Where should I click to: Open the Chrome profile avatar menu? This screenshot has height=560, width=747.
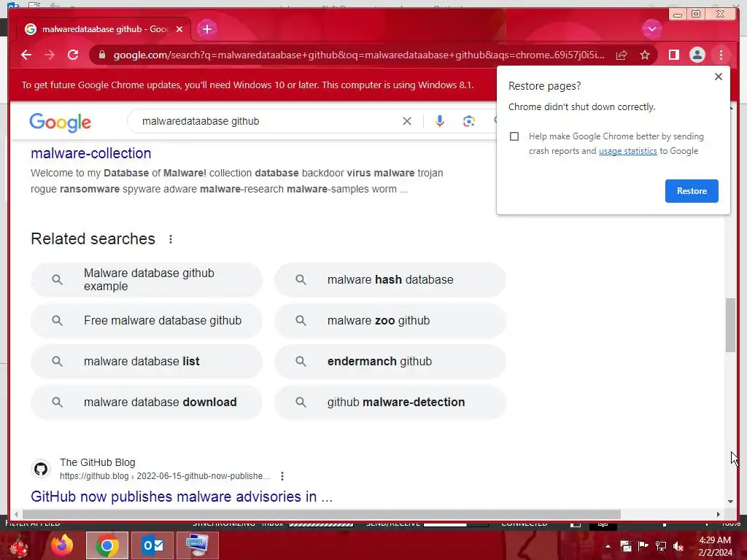tap(697, 55)
